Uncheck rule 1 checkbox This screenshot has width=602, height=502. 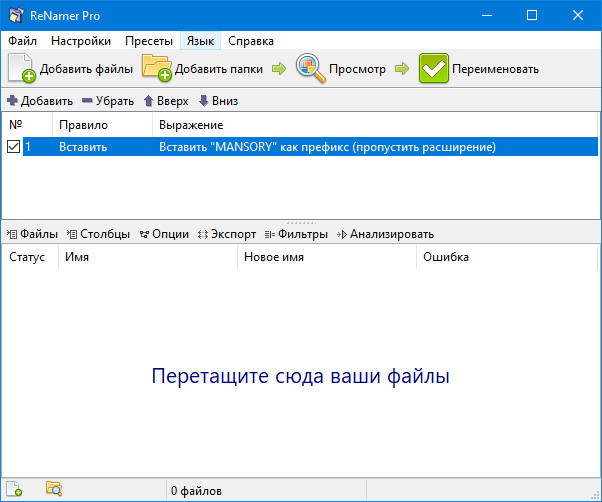click(13, 147)
